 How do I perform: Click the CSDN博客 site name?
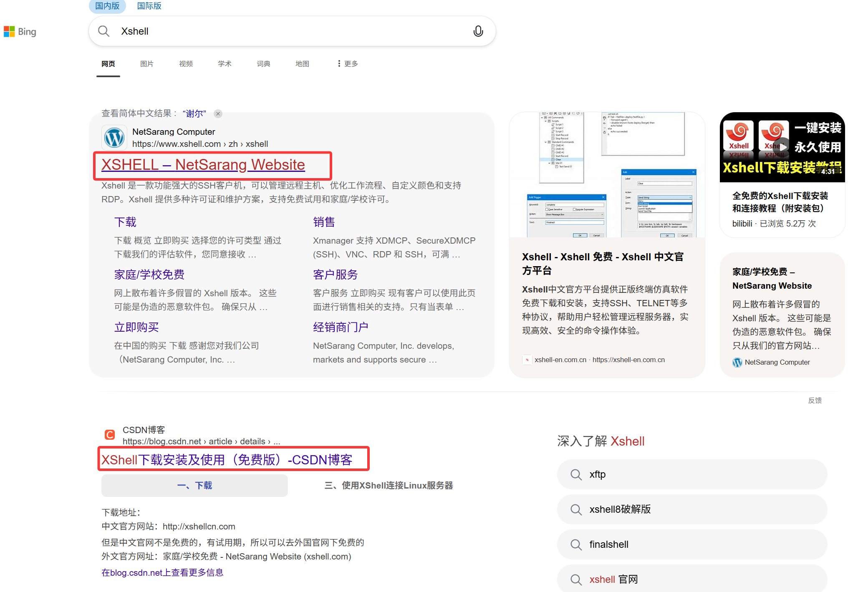click(x=144, y=430)
